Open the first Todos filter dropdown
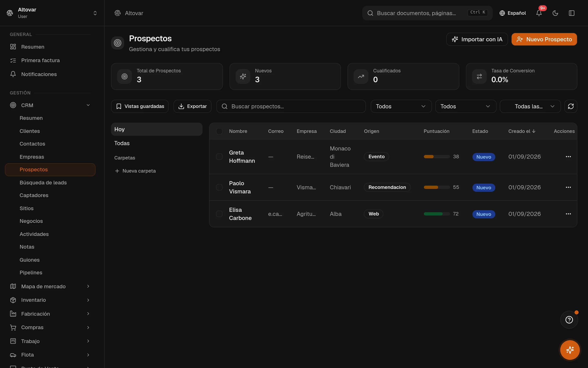This screenshot has width=588, height=368. point(401,106)
